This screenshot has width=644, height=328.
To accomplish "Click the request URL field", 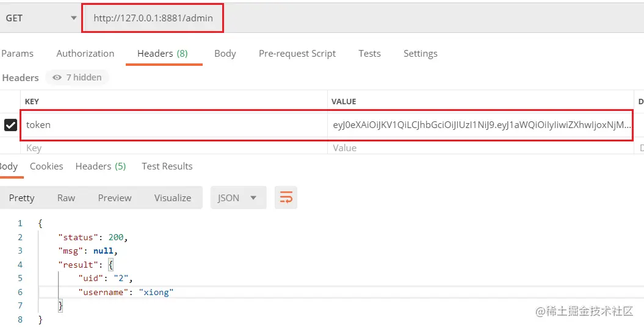I will [x=153, y=18].
